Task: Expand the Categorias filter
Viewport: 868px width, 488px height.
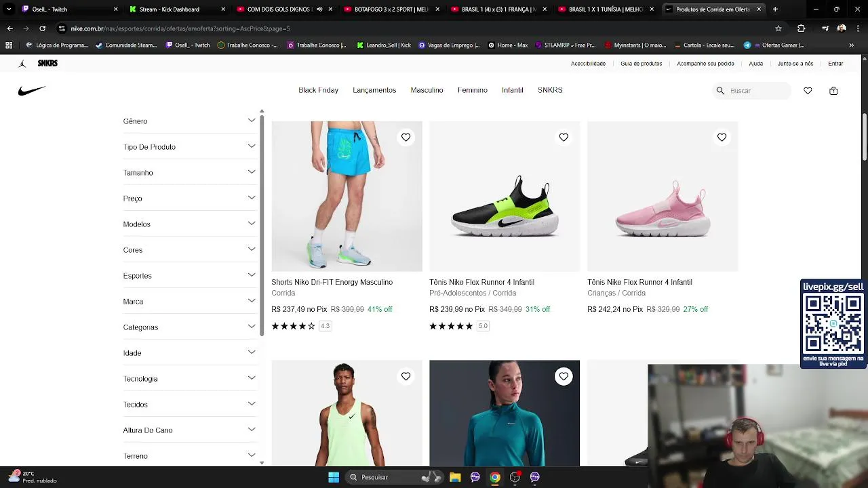Action: 189,327
